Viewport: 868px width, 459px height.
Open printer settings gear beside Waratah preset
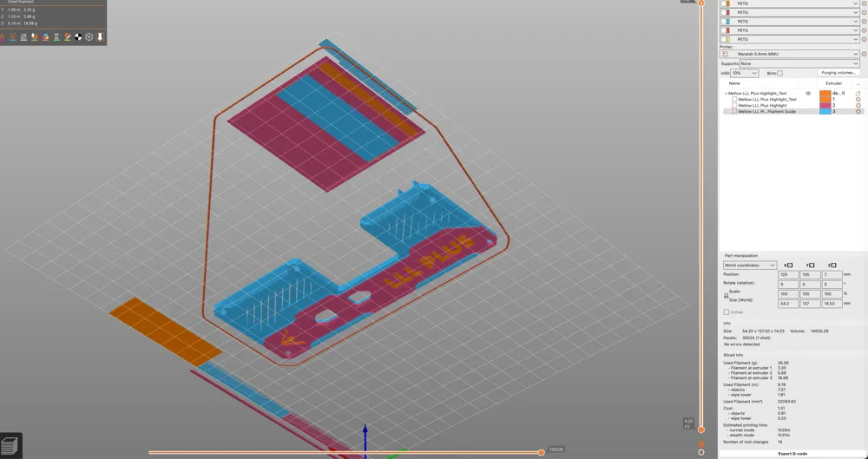pos(865,54)
